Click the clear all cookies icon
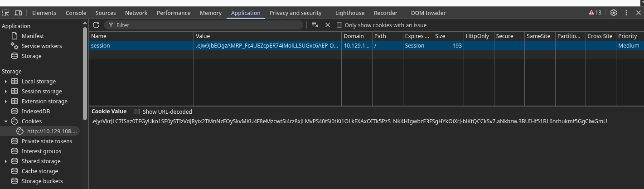The height and width of the screenshot is (189, 644). pyautogui.click(x=315, y=25)
